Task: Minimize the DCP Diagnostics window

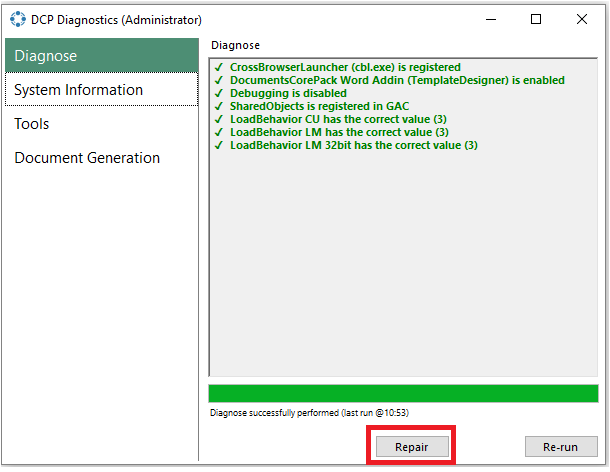Action: (x=491, y=19)
